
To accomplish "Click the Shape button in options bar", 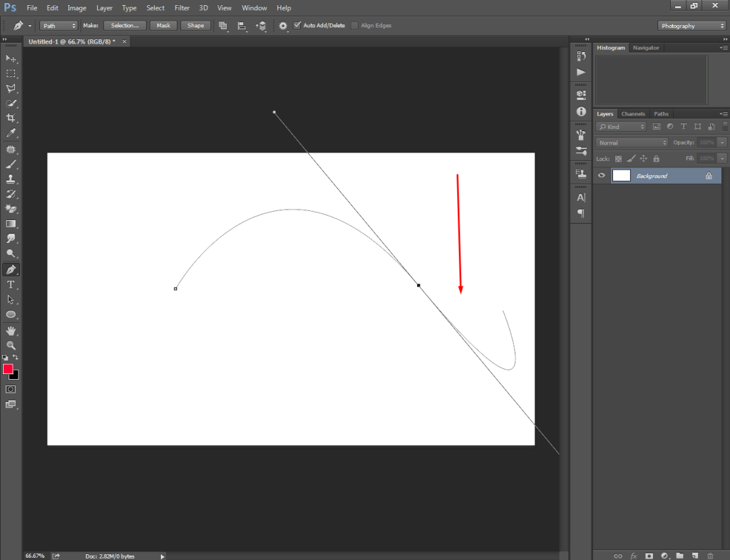I will pyautogui.click(x=195, y=25).
